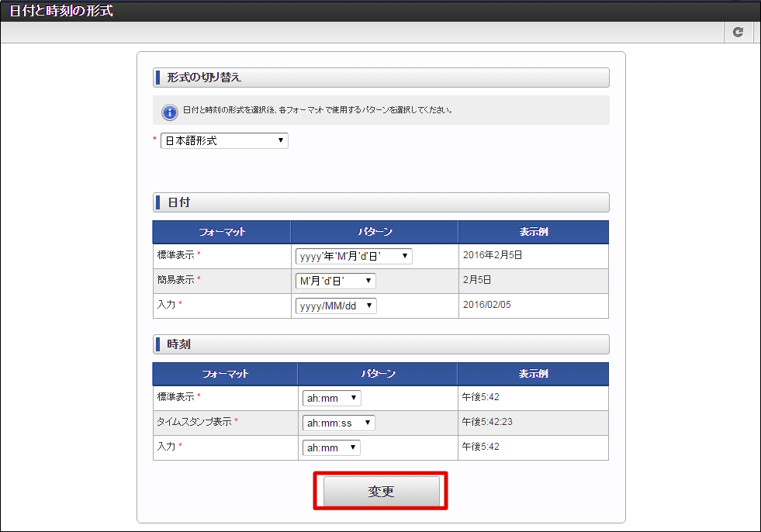Image resolution: width=761 pixels, height=532 pixels.
Task: Click the date table パターン column header
Action: pyautogui.click(x=375, y=232)
